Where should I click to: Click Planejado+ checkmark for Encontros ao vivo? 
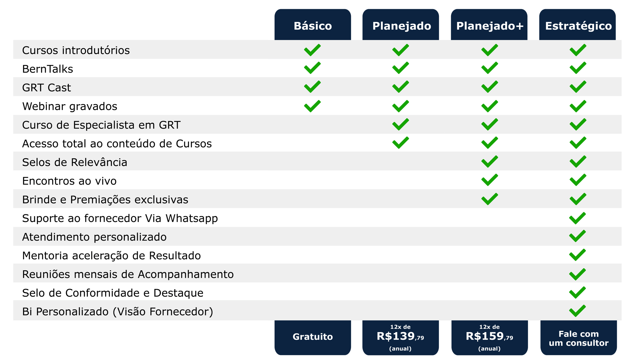(x=489, y=180)
